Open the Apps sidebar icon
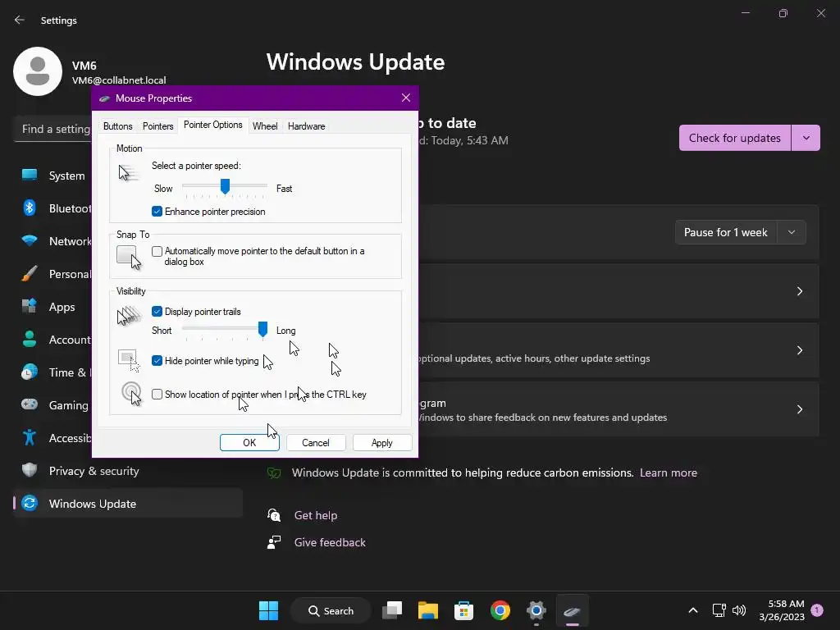This screenshot has width=840, height=630. point(30,307)
